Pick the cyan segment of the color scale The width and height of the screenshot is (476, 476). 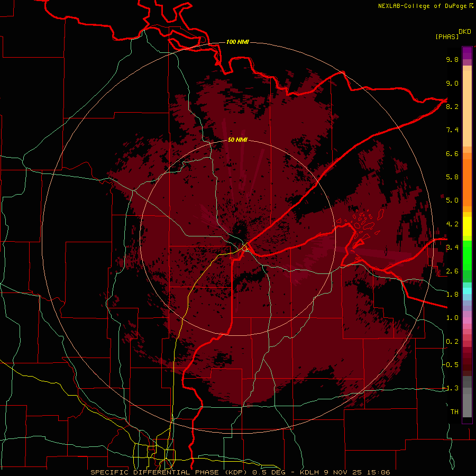coord(467,290)
